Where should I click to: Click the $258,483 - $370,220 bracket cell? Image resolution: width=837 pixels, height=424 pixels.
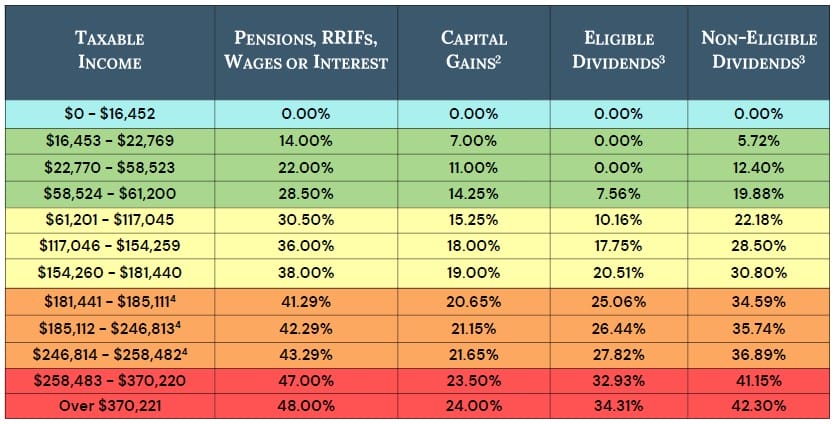tap(109, 380)
